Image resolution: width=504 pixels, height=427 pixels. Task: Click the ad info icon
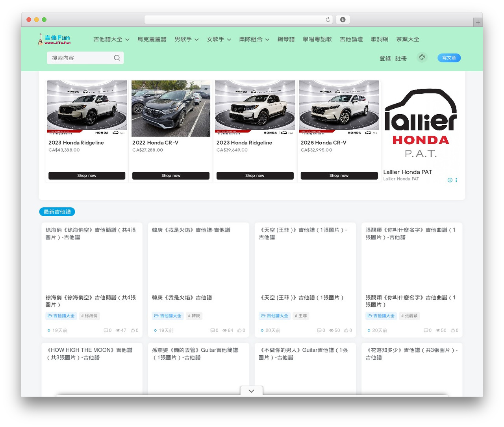(x=450, y=180)
